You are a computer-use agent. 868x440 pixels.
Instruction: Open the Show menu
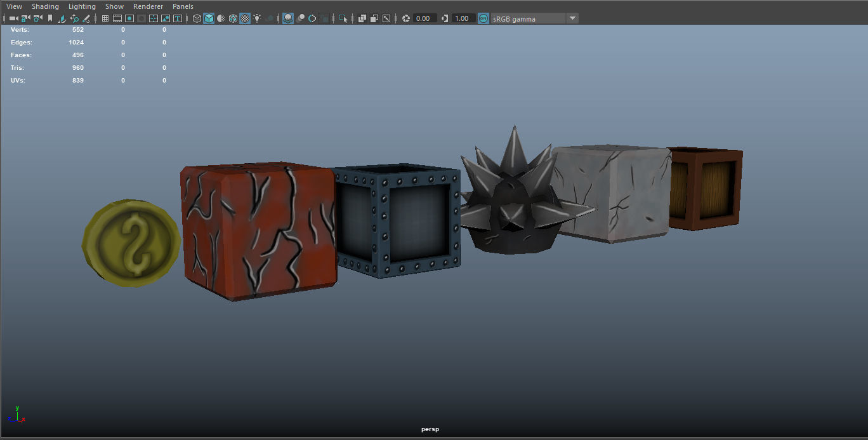tap(114, 6)
